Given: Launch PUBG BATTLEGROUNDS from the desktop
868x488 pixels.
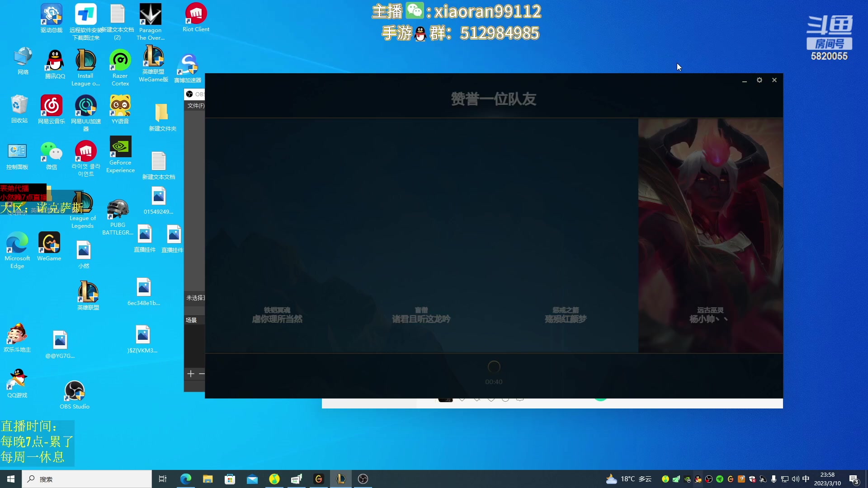Looking at the screenshot, I should click(118, 217).
